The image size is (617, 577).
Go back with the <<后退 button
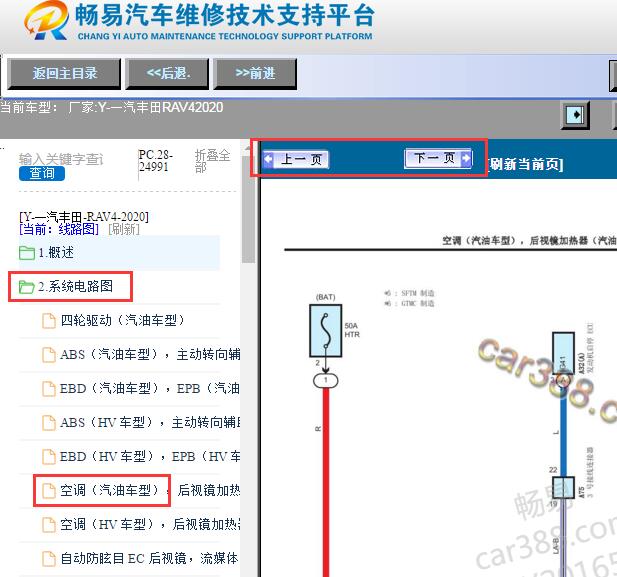click(167, 74)
